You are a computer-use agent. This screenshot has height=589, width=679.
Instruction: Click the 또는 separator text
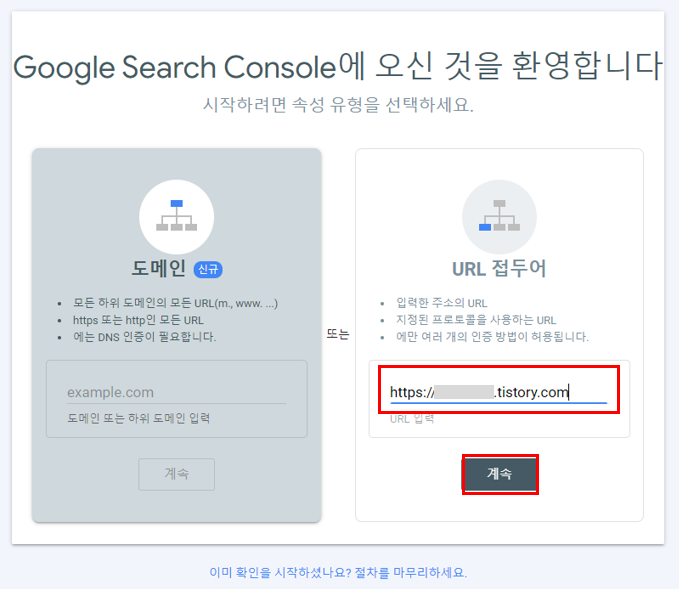338,334
